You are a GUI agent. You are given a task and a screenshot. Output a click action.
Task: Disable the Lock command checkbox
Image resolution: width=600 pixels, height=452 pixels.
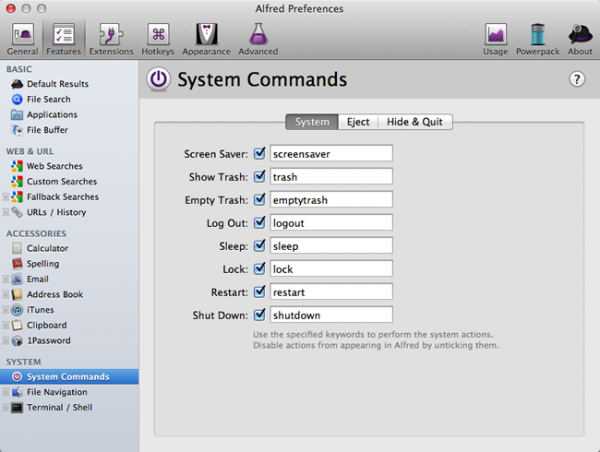click(260, 269)
